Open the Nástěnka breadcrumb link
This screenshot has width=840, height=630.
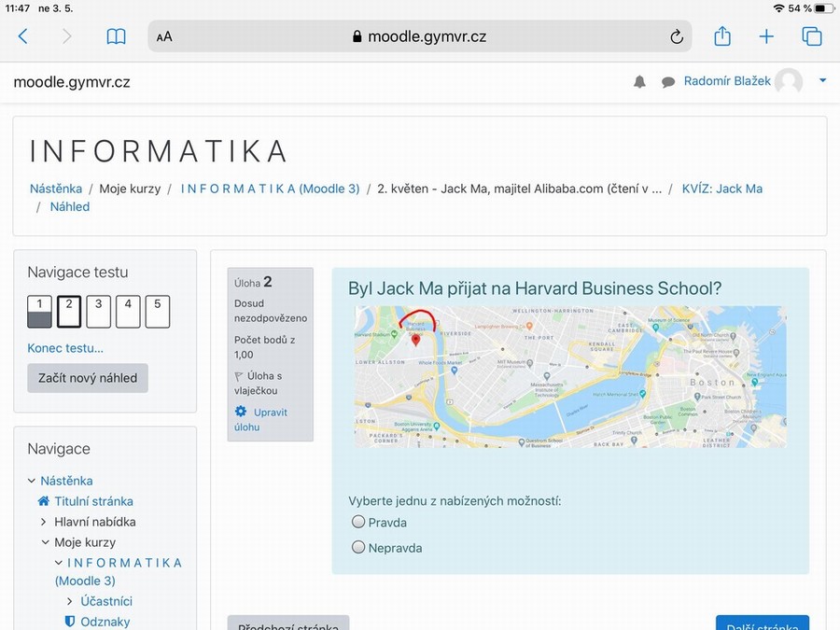[56, 189]
